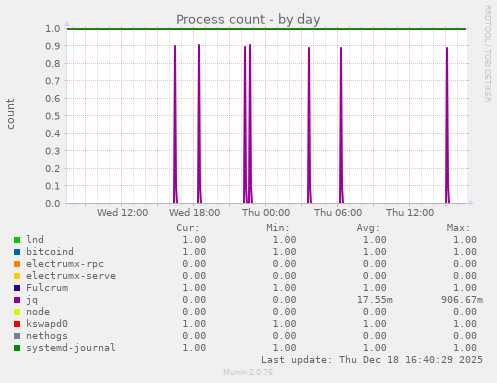Select the 'kswapd0' legend label
The height and width of the screenshot is (383, 497).
[47, 324]
